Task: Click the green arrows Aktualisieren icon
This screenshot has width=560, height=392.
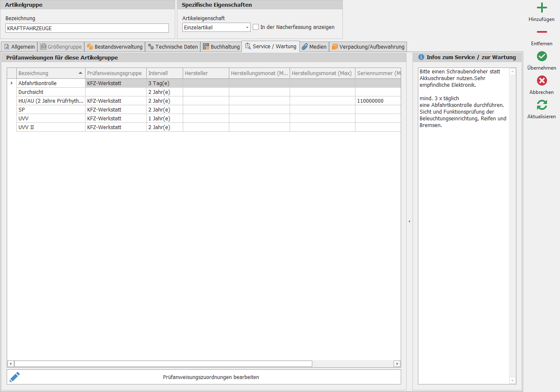Action: (542, 105)
